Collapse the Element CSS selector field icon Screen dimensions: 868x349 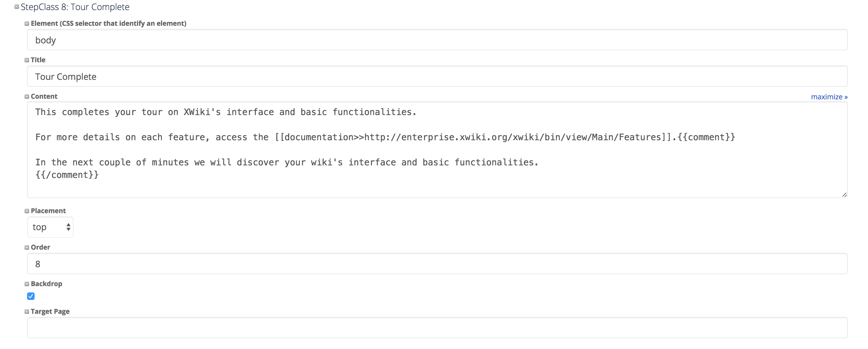tap(27, 24)
